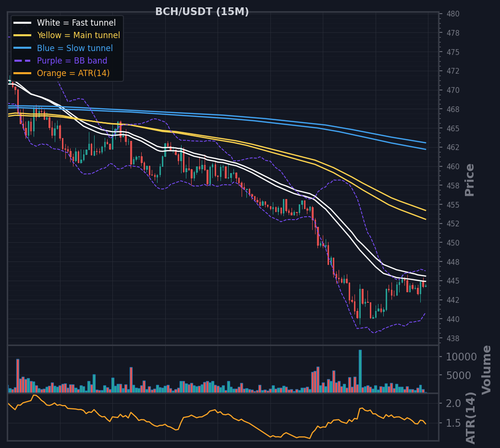The height and width of the screenshot is (448, 500).
Task: Click the 478 price tick label
Action: click(453, 33)
